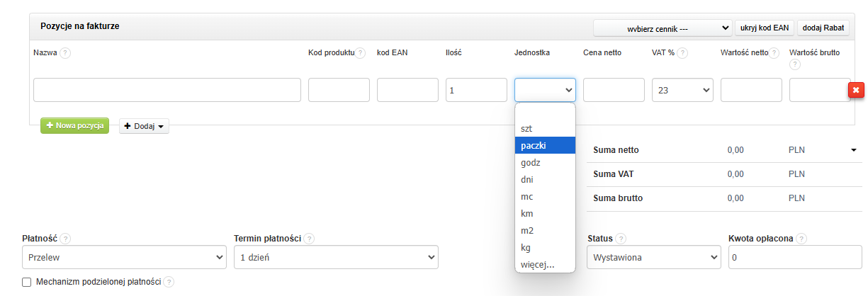Open help icon next to Kwota opłacona
Viewport: 868px width, 296px height.
pyautogui.click(x=801, y=239)
